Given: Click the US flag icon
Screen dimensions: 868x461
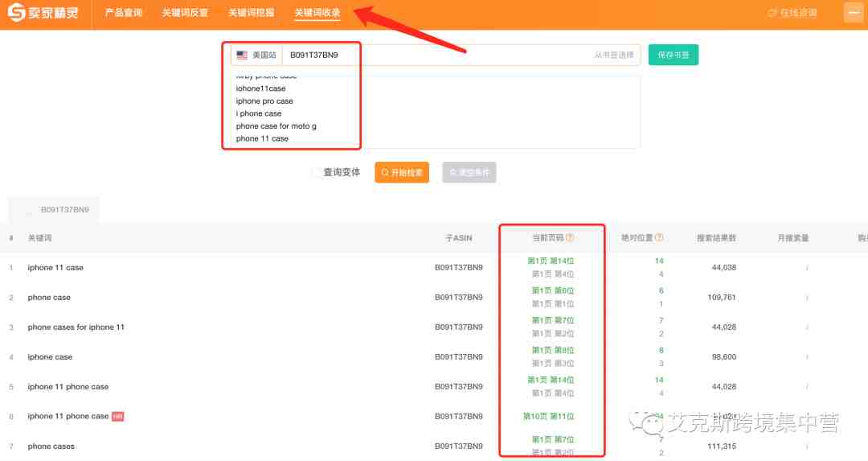Looking at the screenshot, I should tap(242, 55).
